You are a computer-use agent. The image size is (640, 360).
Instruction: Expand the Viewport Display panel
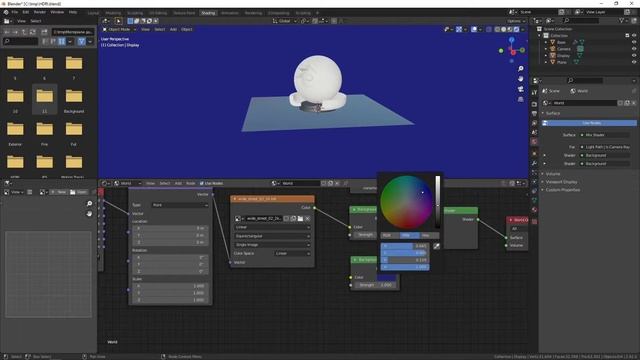(x=561, y=182)
